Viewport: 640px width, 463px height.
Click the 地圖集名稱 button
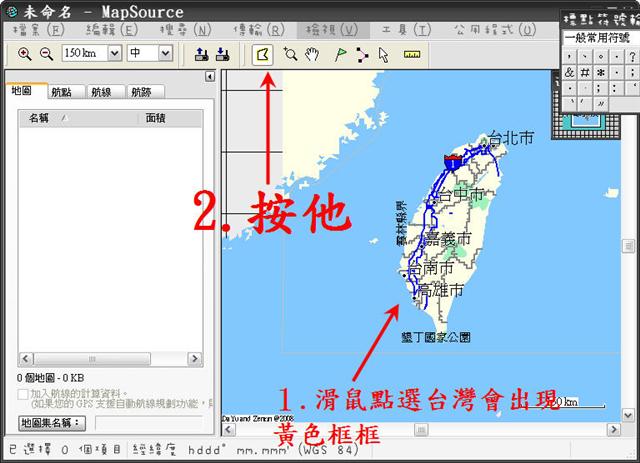click(x=52, y=423)
